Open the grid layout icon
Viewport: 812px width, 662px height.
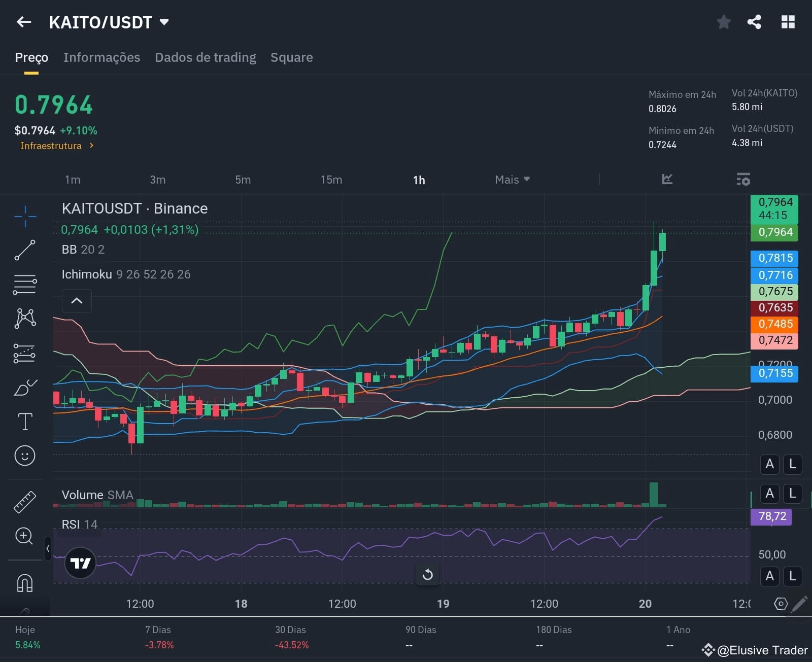tap(788, 22)
